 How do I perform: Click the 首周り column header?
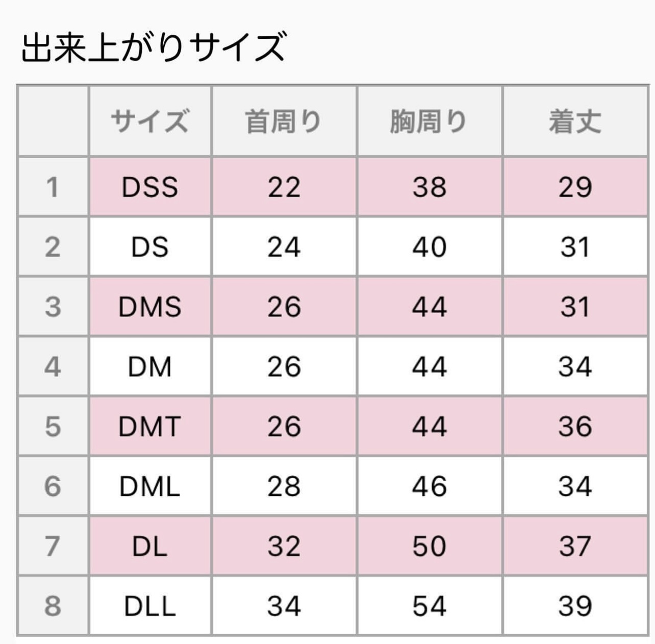coord(284,121)
